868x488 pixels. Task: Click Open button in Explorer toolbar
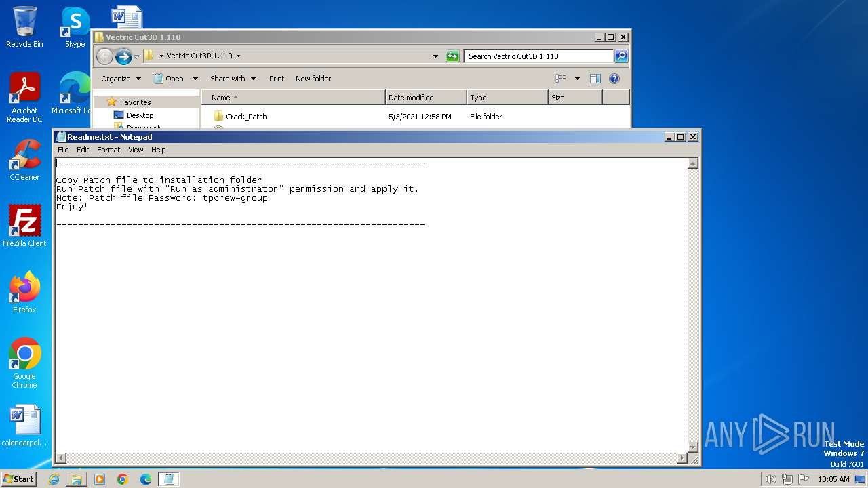169,79
